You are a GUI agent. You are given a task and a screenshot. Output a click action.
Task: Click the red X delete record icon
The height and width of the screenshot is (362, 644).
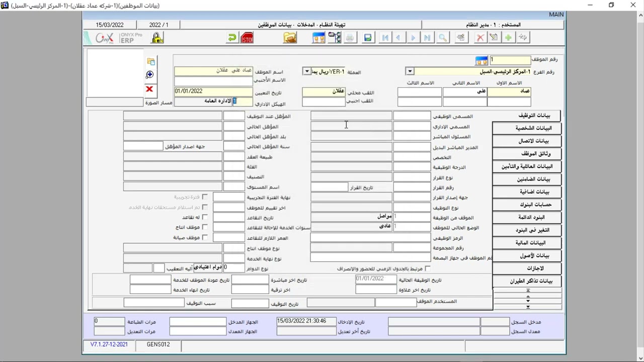point(480,38)
